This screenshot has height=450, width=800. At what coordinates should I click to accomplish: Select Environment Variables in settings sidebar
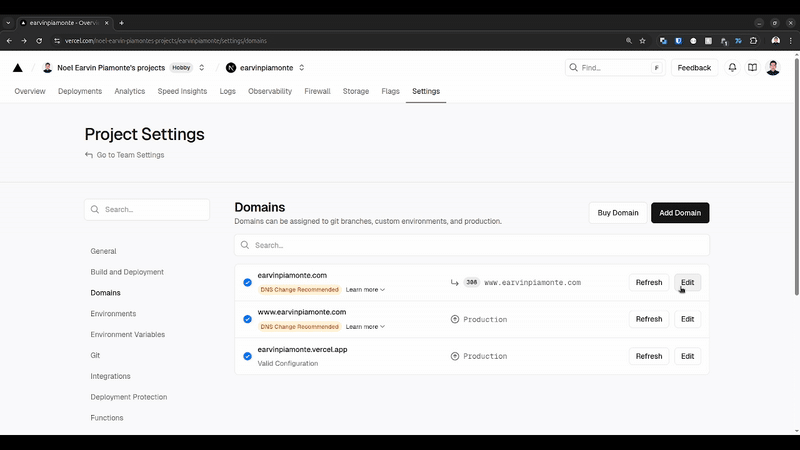(x=128, y=335)
